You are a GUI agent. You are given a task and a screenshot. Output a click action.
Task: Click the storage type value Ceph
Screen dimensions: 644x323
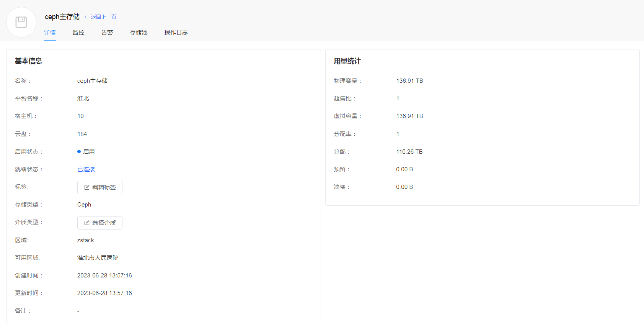point(84,205)
